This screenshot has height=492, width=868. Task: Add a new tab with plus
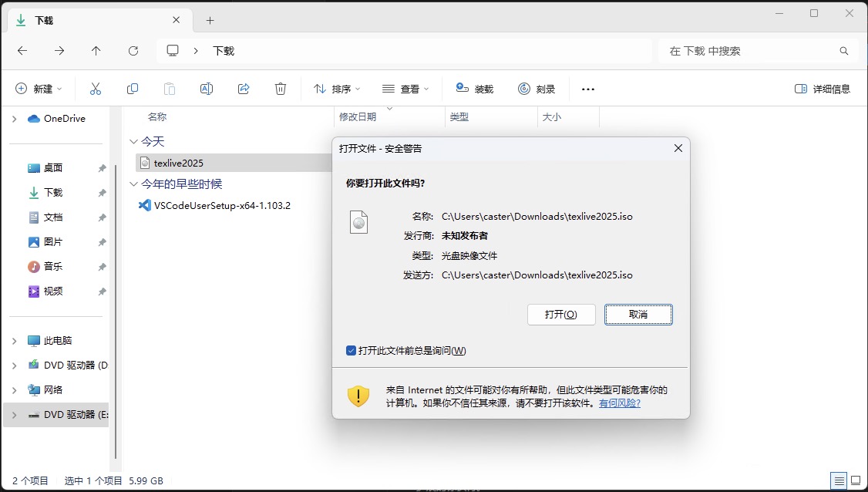click(x=210, y=21)
